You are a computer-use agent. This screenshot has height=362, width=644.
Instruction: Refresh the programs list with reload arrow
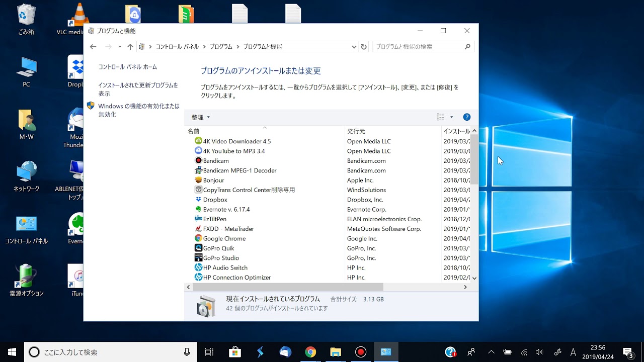point(364,47)
